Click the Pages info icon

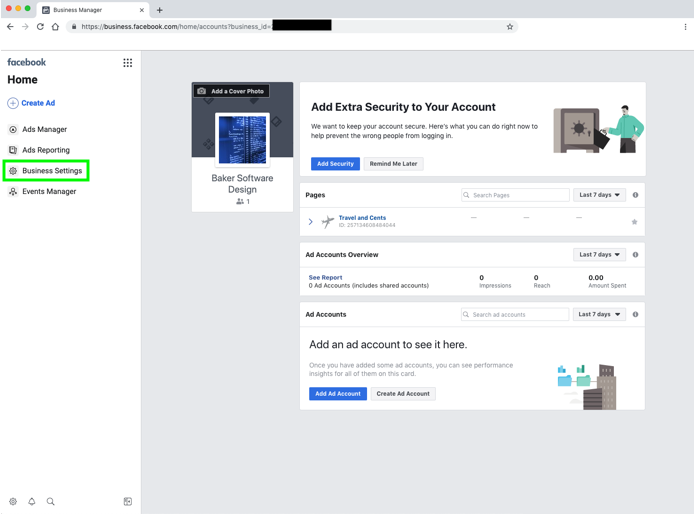point(635,195)
